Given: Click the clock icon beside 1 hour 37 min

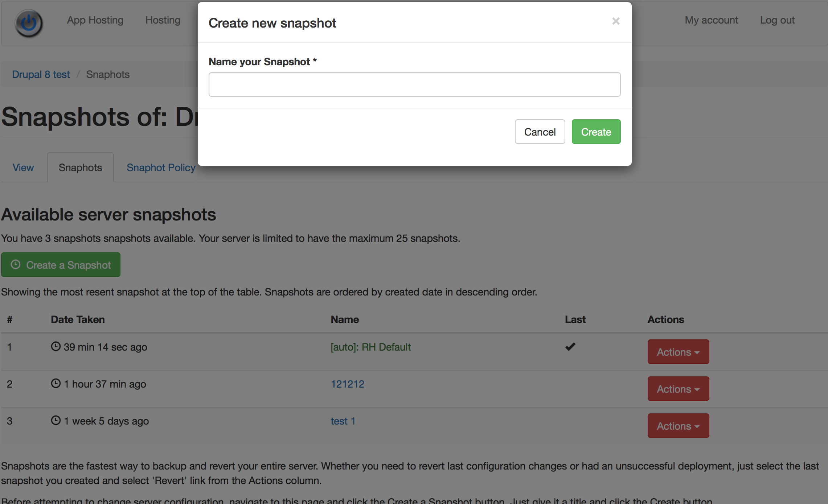Looking at the screenshot, I should pyautogui.click(x=56, y=384).
